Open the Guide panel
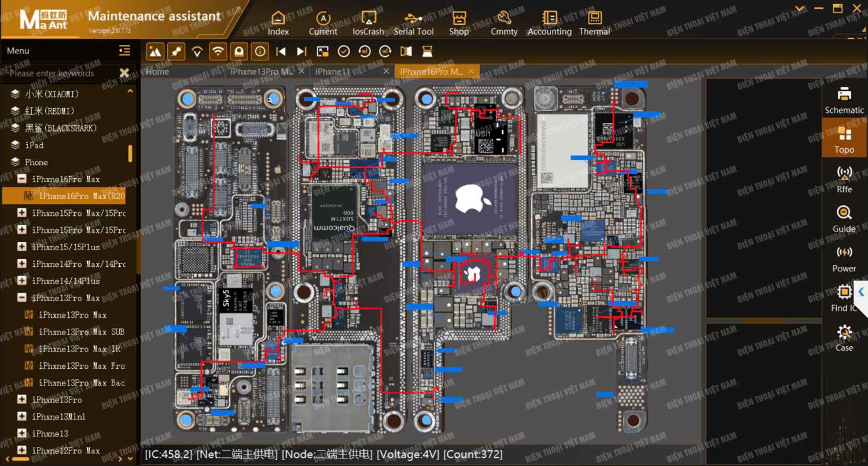Screen dimensions: 868x466 (x=844, y=219)
